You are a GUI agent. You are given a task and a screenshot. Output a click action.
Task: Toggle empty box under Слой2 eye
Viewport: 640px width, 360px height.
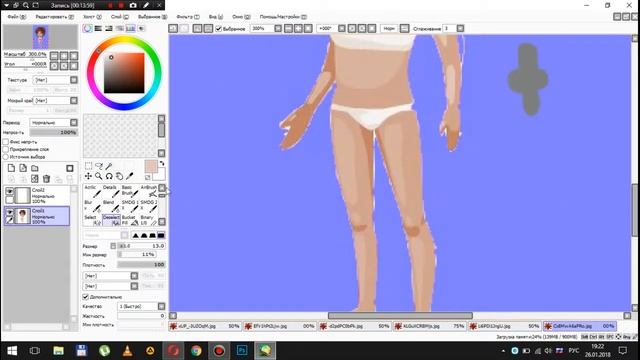9,199
